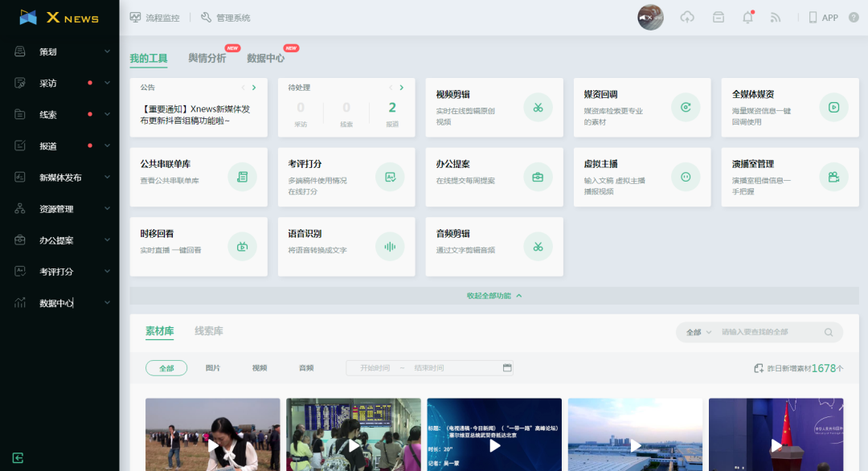Open the 全部 search scope dropdown
Screen dimensions: 868x471
[x=698, y=332]
